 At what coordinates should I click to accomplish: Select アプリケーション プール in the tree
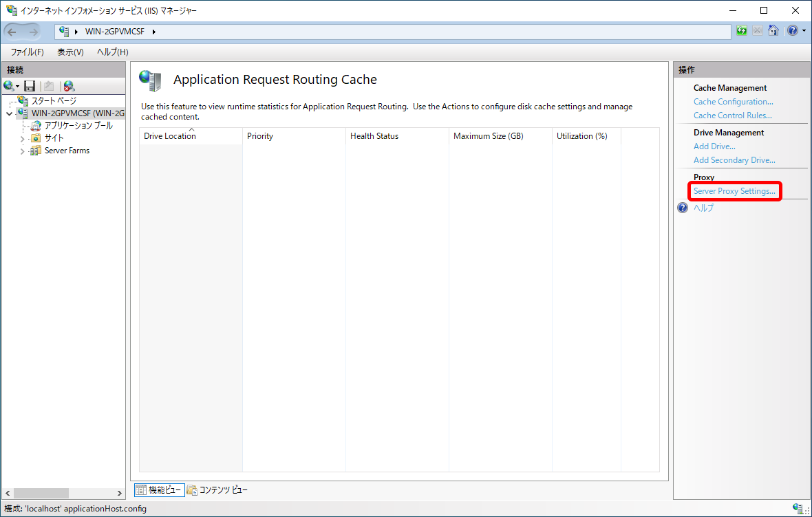78,126
